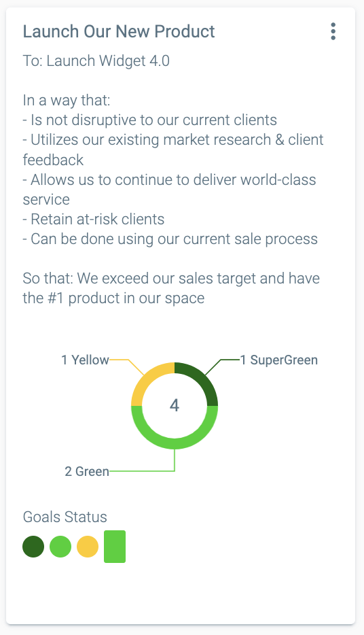
Task: Click the dark green SuperGreen goal status circle
Action: coord(33,547)
